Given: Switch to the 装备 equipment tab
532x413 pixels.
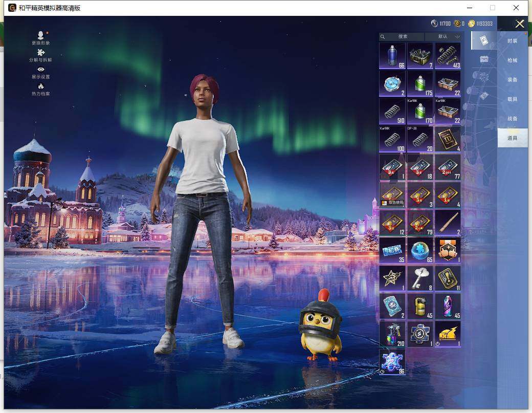Looking at the screenshot, I should (x=513, y=79).
